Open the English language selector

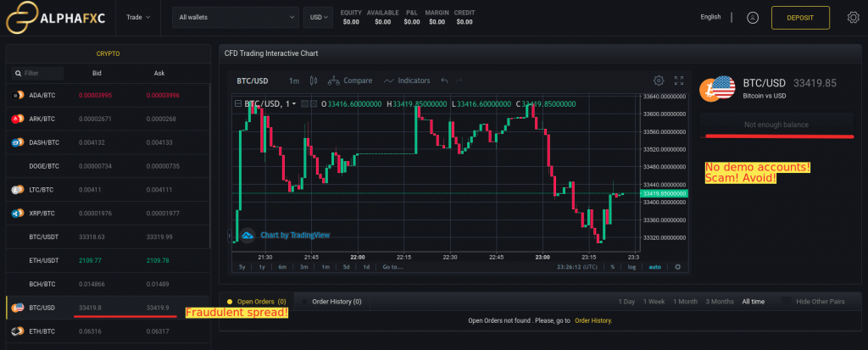pyautogui.click(x=710, y=17)
